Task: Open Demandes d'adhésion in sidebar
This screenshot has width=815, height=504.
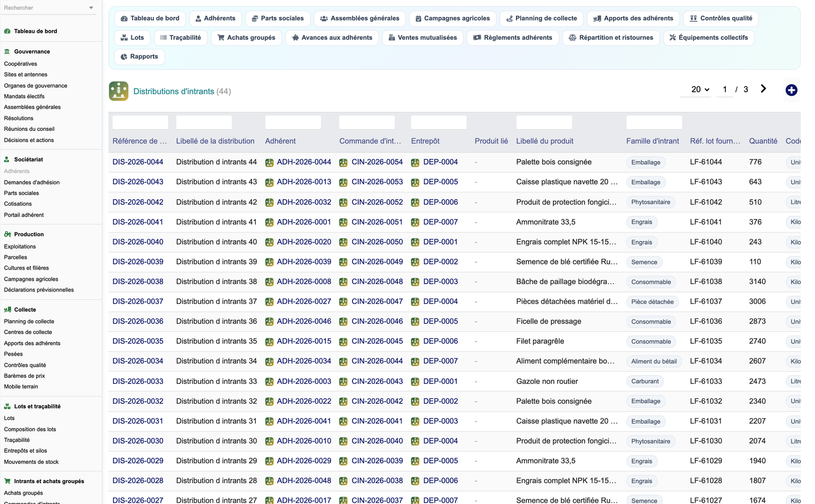Action: (x=32, y=183)
